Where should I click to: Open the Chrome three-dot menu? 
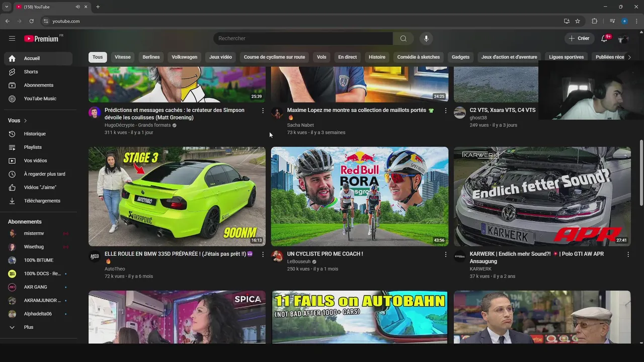(637, 21)
